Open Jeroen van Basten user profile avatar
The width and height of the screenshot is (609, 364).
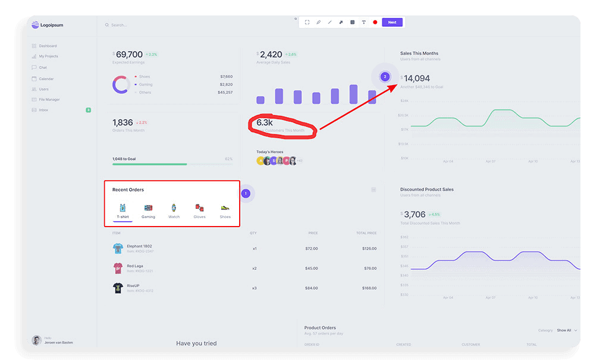(36, 340)
